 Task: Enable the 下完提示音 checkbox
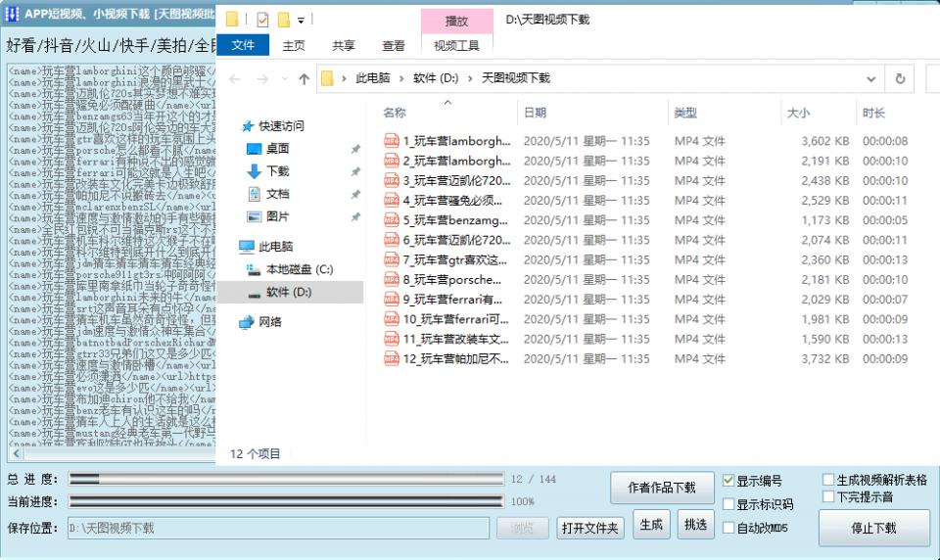click(828, 496)
